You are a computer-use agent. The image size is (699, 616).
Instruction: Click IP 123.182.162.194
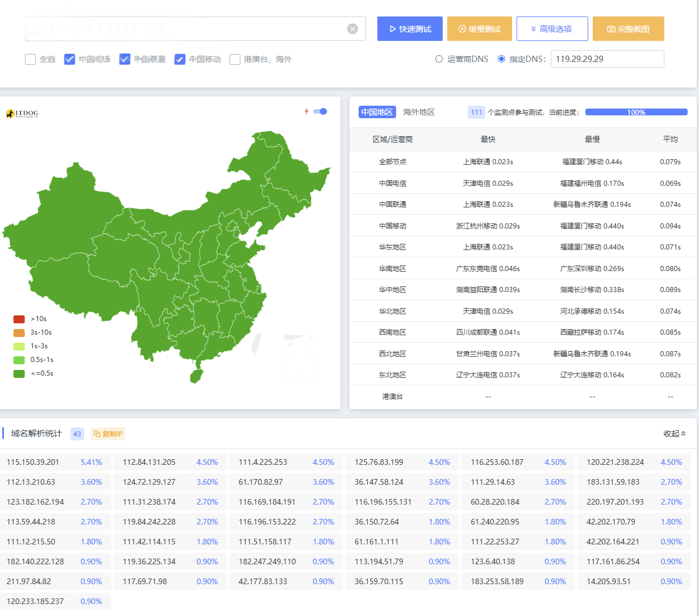click(x=35, y=502)
